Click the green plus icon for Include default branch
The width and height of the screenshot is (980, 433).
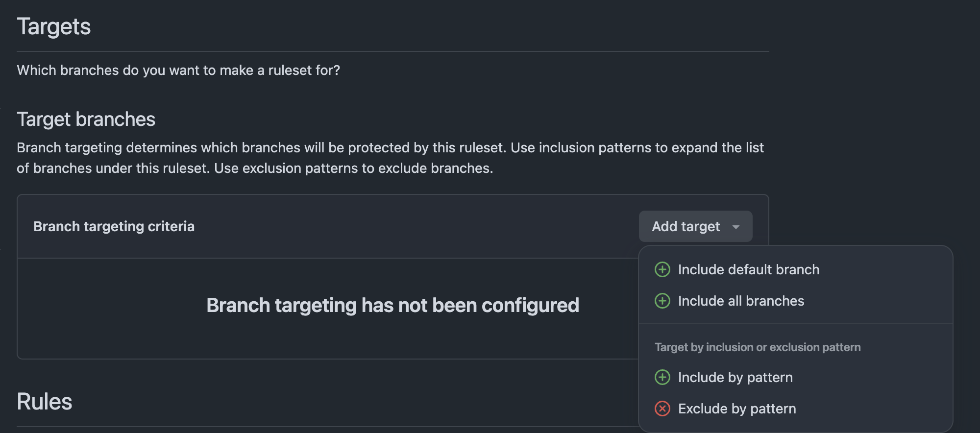[x=662, y=269]
